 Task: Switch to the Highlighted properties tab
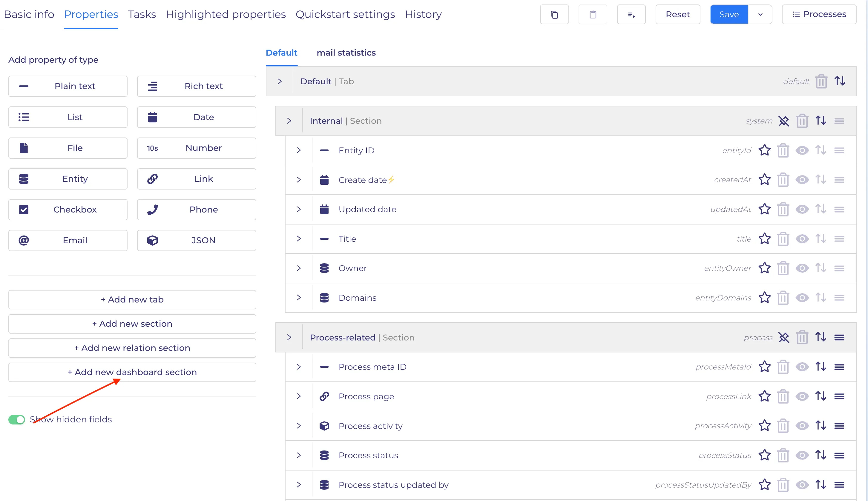click(x=226, y=14)
